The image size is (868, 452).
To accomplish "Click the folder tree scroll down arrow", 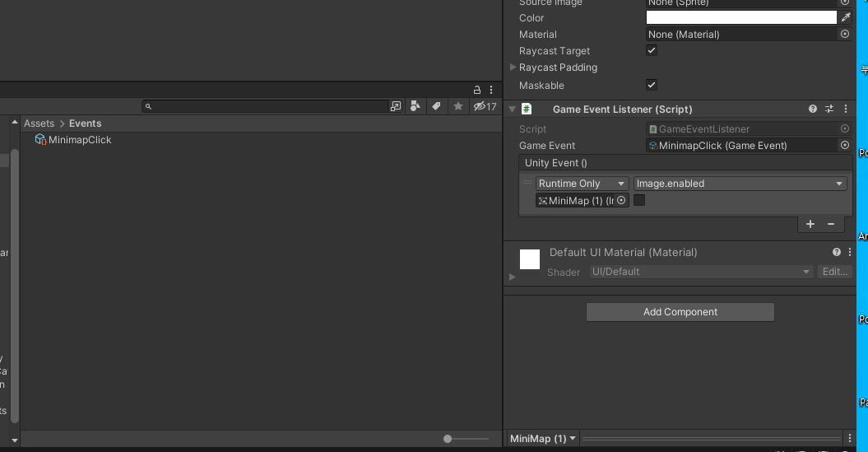I will coord(15,440).
